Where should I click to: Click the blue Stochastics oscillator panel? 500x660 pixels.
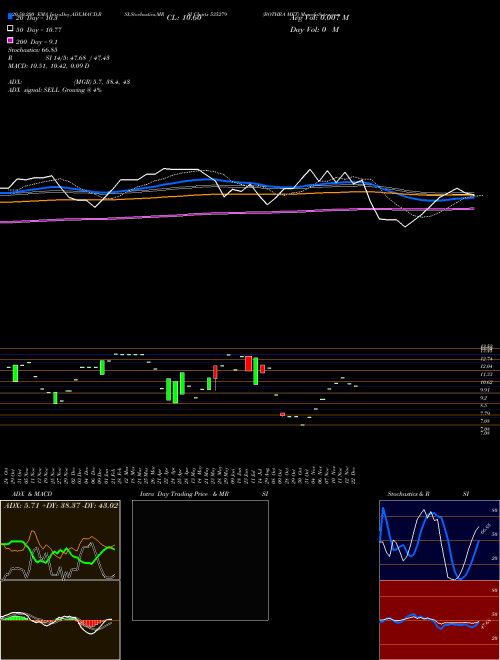tap(439, 540)
